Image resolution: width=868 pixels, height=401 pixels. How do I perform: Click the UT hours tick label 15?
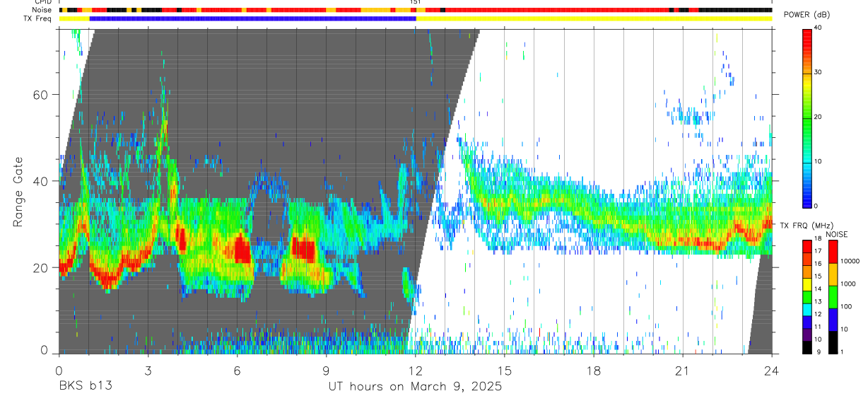point(505,370)
